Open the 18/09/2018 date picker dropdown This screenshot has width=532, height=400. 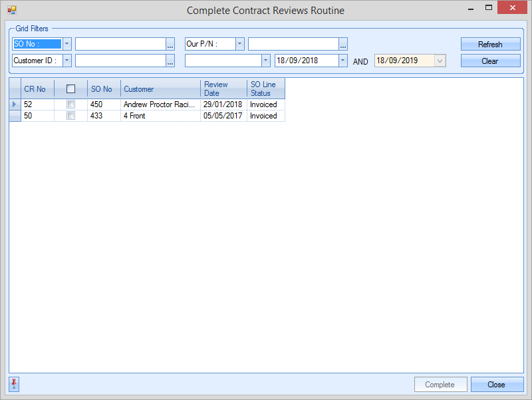(343, 61)
